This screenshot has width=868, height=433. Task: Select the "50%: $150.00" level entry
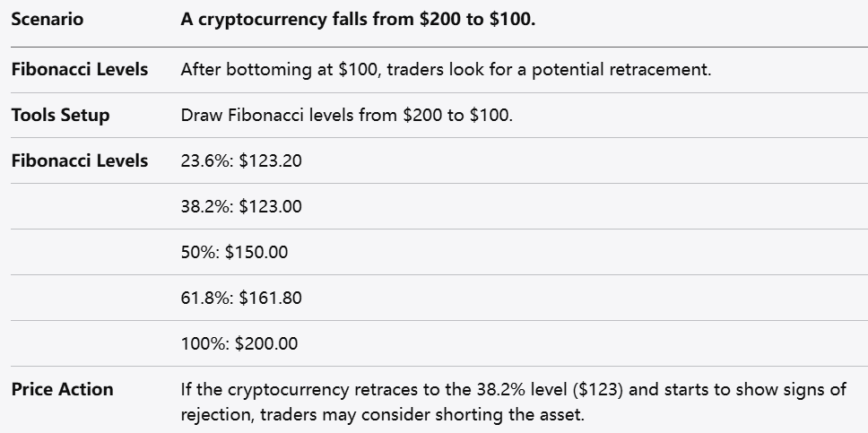[234, 252]
